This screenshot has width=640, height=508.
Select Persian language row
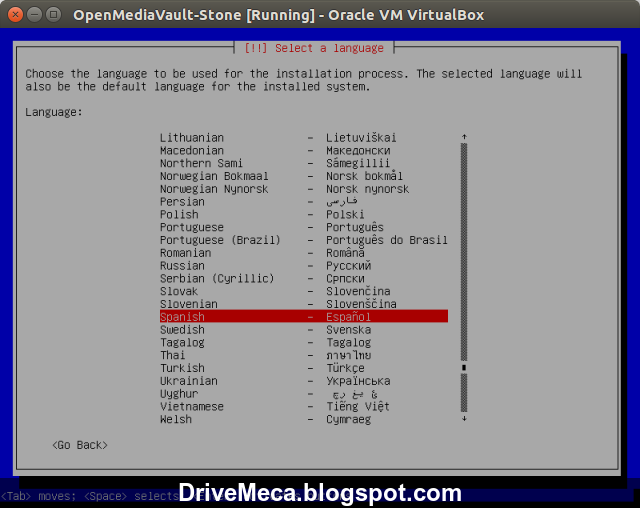click(304, 202)
